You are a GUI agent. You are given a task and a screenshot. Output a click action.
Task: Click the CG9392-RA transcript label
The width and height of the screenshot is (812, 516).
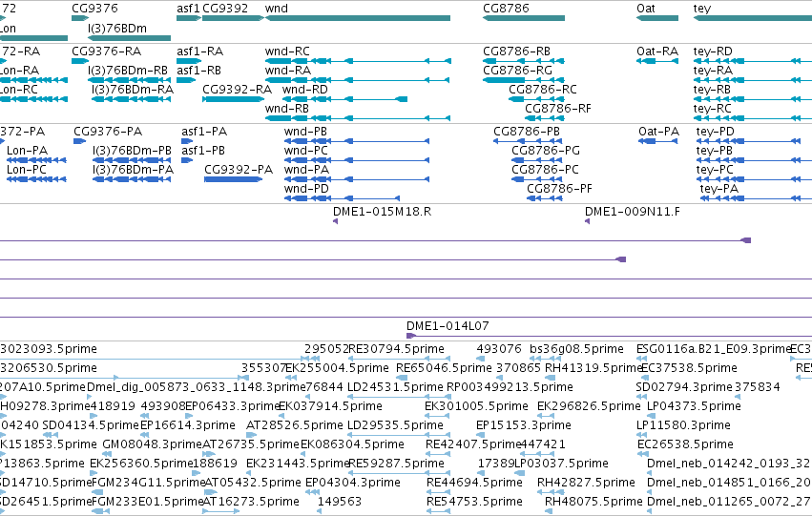point(238,90)
